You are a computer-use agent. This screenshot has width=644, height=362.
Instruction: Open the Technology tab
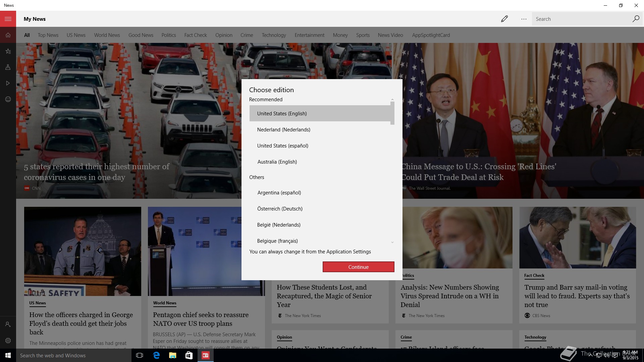coord(274,35)
